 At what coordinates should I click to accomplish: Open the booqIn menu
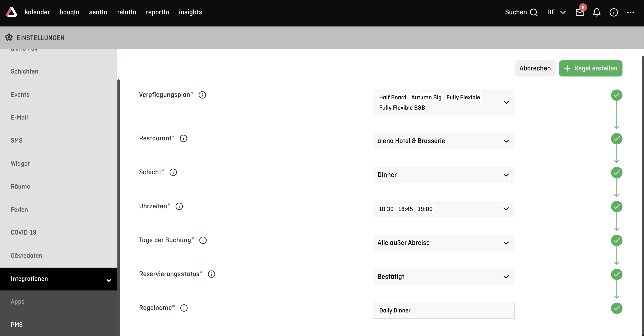click(69, 12)
